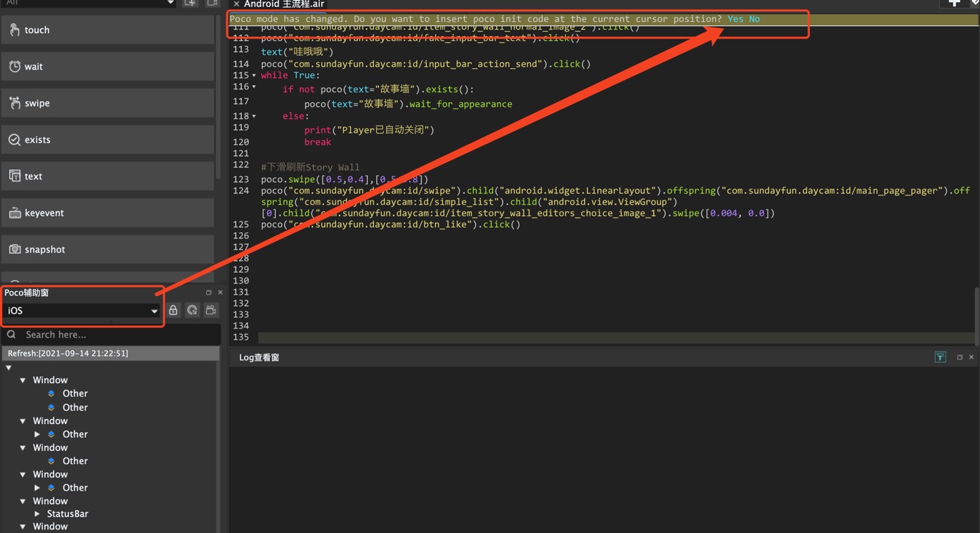This screenshot has height=533, width=980.
Task: Click the keyevent keyboard icon
Action: 14,212
